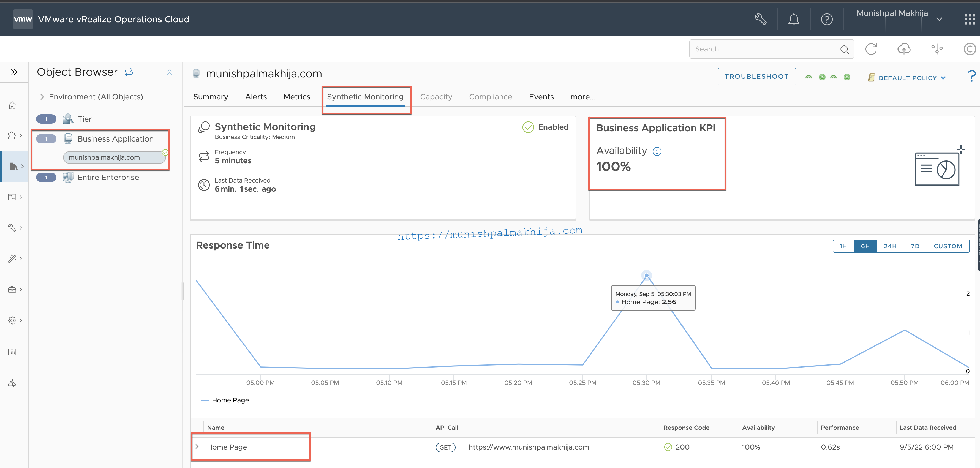Switch to the Compliance tab
This screenshot has height=468, width=980.
(x=490, y=97)
